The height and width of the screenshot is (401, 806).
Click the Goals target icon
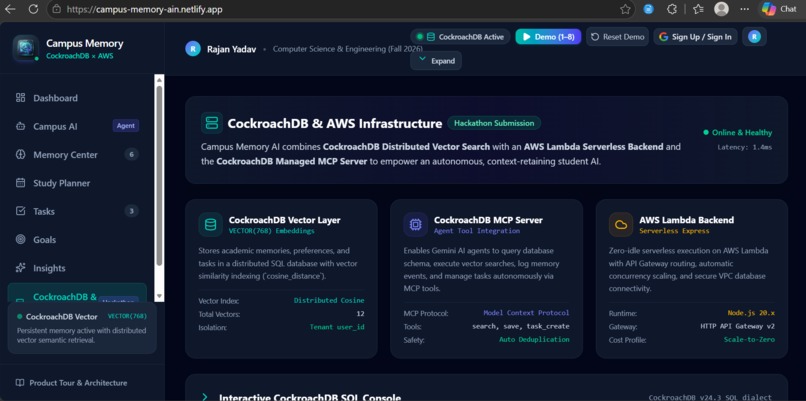point(21,239)
